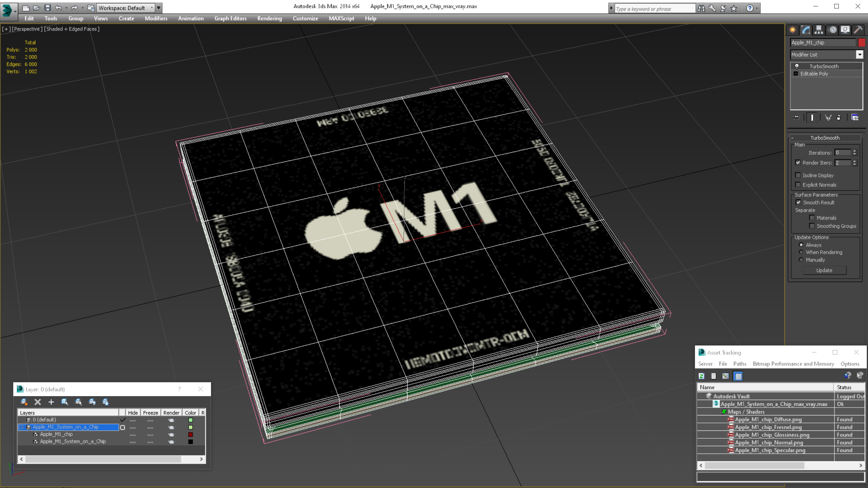Select the hide button for Apple_M1_chip
The image size is (868, 488).
coord(132,434)
